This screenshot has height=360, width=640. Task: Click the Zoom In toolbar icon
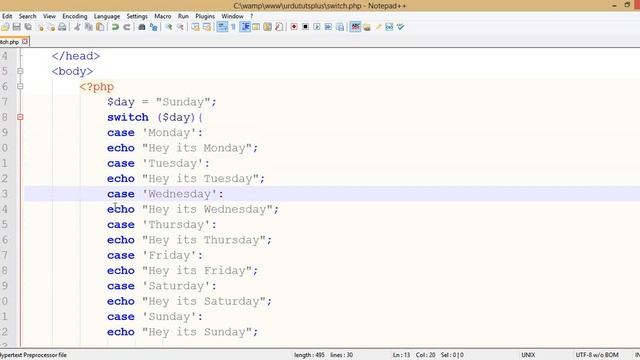169,27
